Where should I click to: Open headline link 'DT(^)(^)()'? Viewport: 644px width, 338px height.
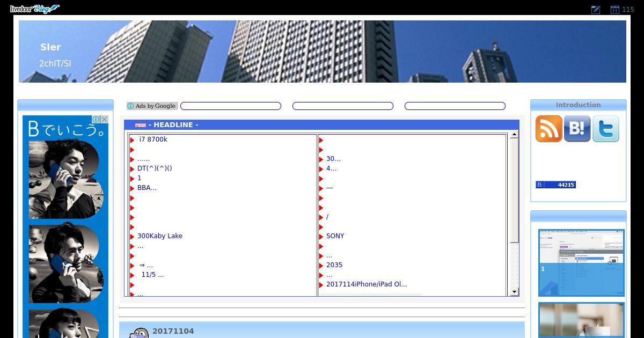[155, 168]
